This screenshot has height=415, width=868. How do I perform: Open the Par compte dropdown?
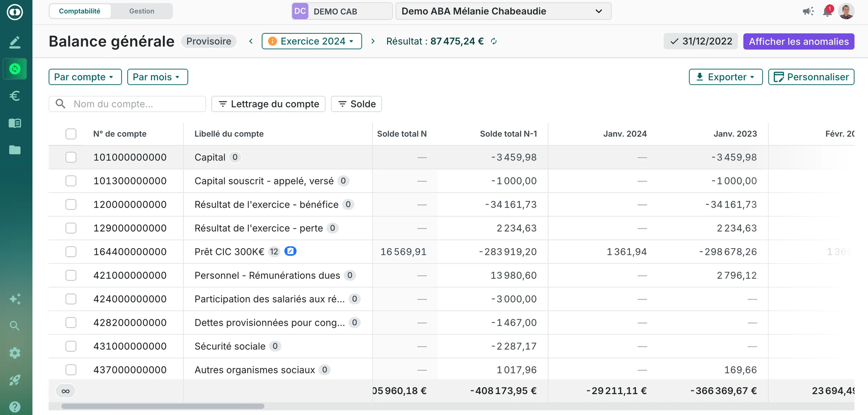(85, 77)
